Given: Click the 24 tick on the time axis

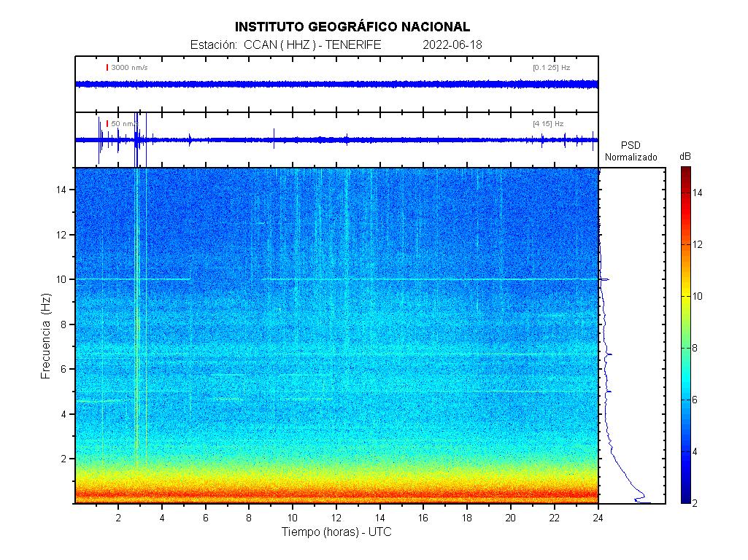Looking at the screenshot, I should [598, 518].
